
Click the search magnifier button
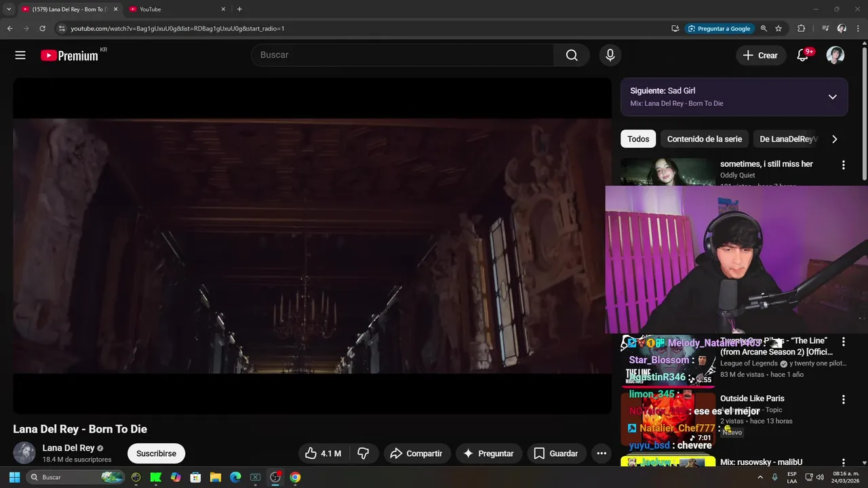(x=572, y=55)
